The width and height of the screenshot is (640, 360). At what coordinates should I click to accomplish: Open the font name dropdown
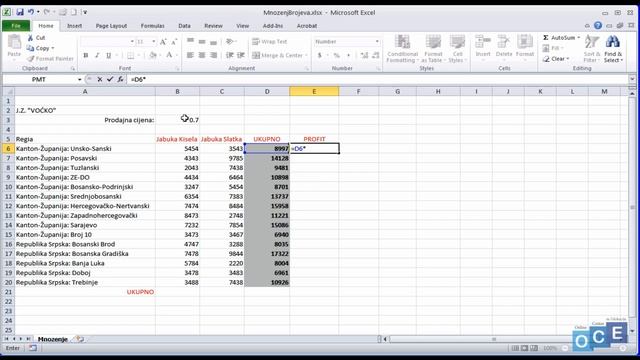tap(132, 42)
